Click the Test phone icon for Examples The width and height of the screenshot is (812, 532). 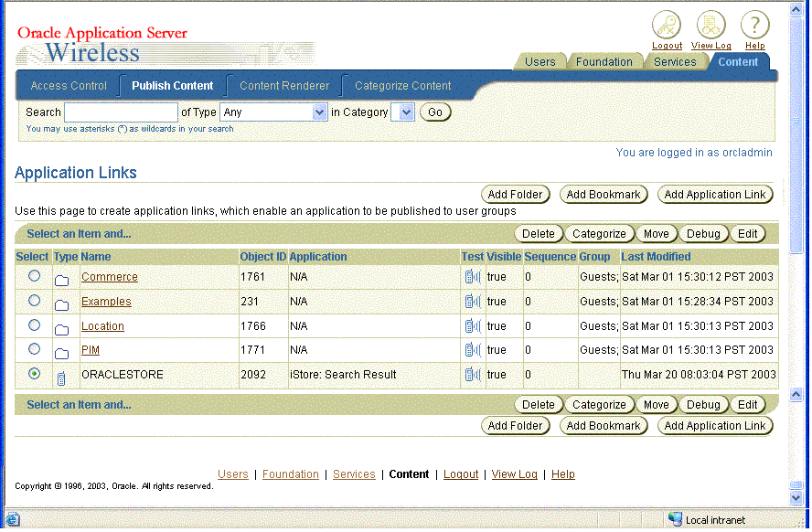pyautogui.click(x=472, y=301)
